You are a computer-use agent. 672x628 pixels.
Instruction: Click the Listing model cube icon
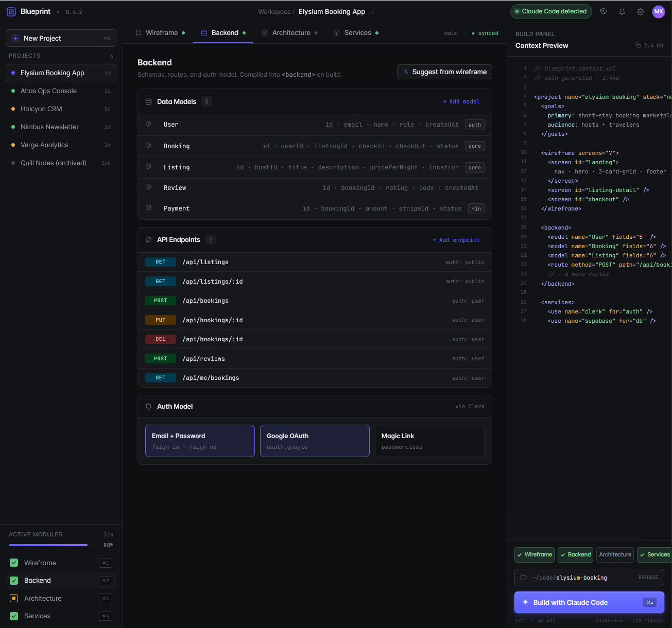point(148,167)
